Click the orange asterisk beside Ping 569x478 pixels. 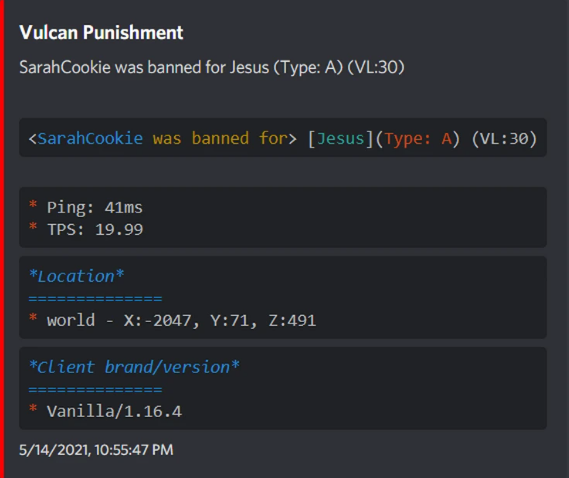click(33, 204)
